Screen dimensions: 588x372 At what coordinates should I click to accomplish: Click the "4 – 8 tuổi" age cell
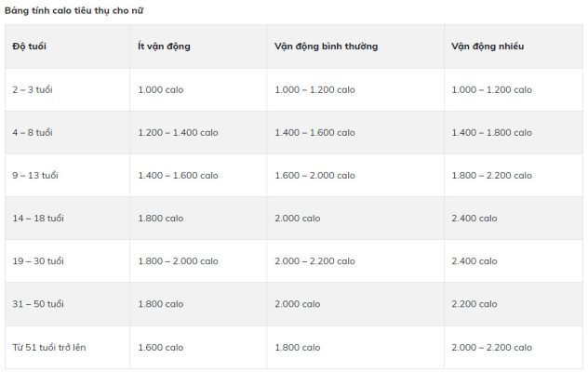click(33, 132)
